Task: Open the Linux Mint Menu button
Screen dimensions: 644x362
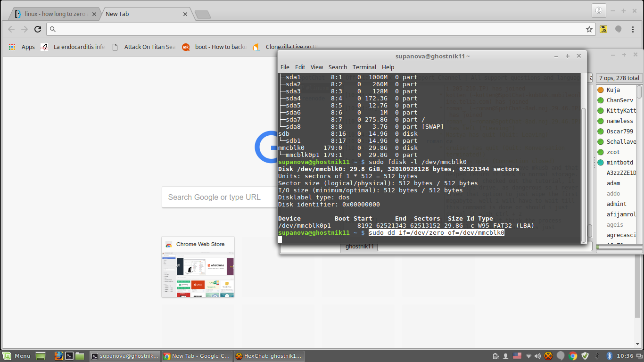Action: (17, 356)
